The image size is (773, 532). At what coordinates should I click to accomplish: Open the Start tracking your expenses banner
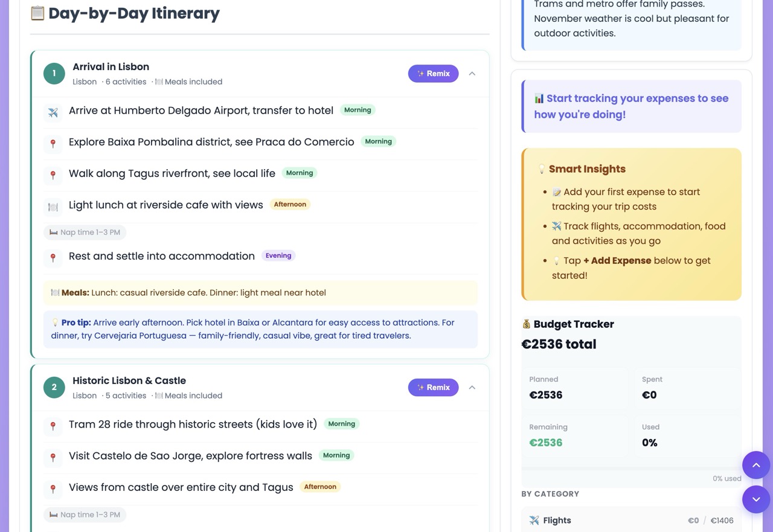pos(631,106)
